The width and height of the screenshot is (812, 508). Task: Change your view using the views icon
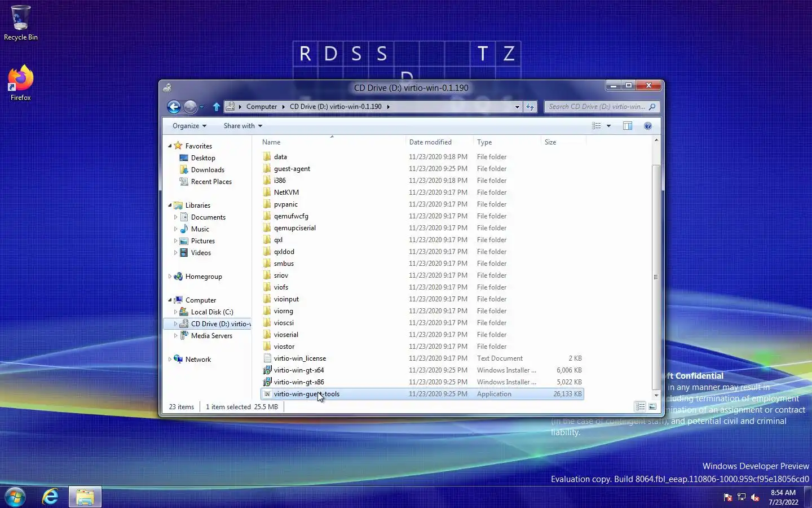pyautogui.click(x=597, y=126)
